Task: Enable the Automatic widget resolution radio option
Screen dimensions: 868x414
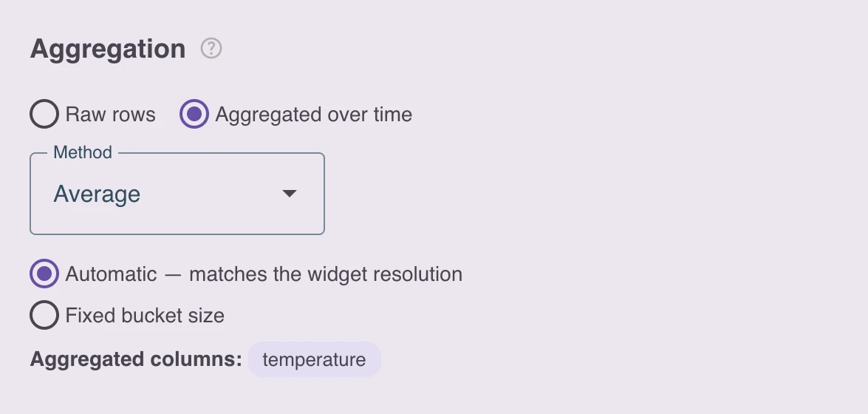Action: coord(44,274)
